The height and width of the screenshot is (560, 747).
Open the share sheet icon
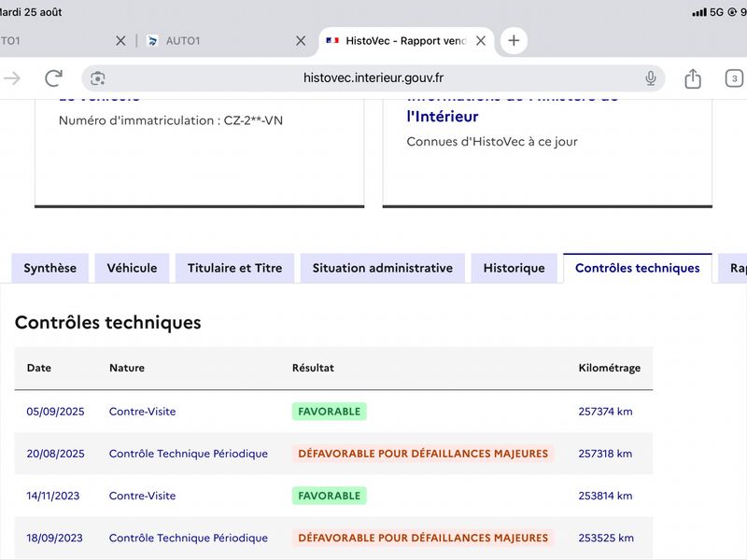693,78
